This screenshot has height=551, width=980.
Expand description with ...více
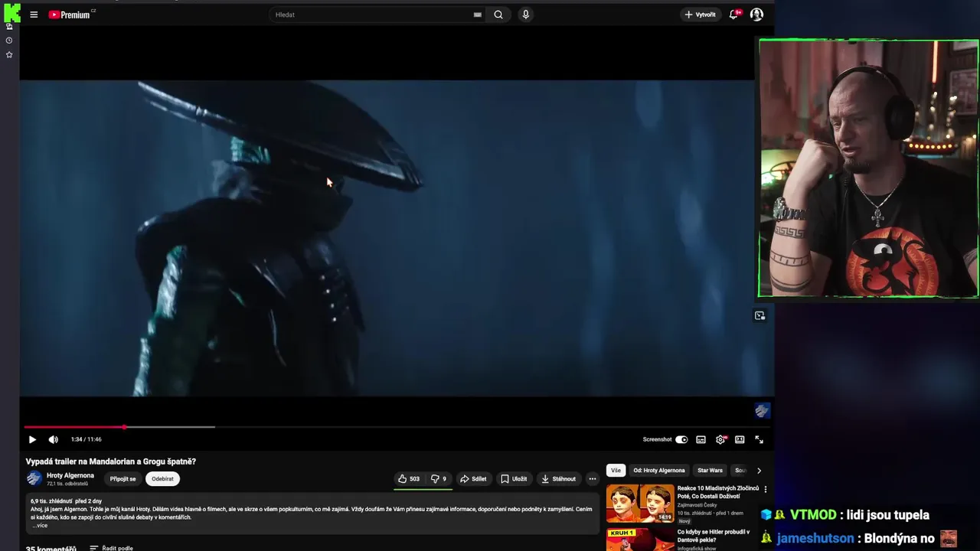pyautogui.click(x=40, y=526)
